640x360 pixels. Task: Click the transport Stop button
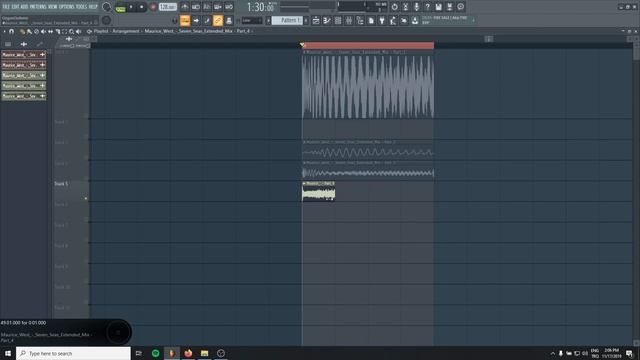pyautogui.click(x=142, y=7)
